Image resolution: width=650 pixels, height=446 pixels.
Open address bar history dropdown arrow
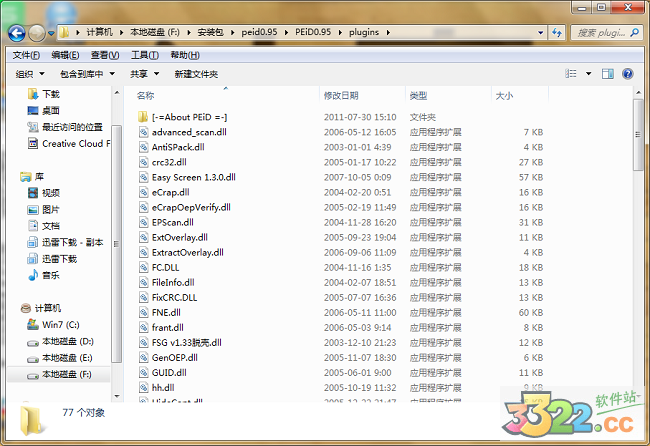pos(541,32)
